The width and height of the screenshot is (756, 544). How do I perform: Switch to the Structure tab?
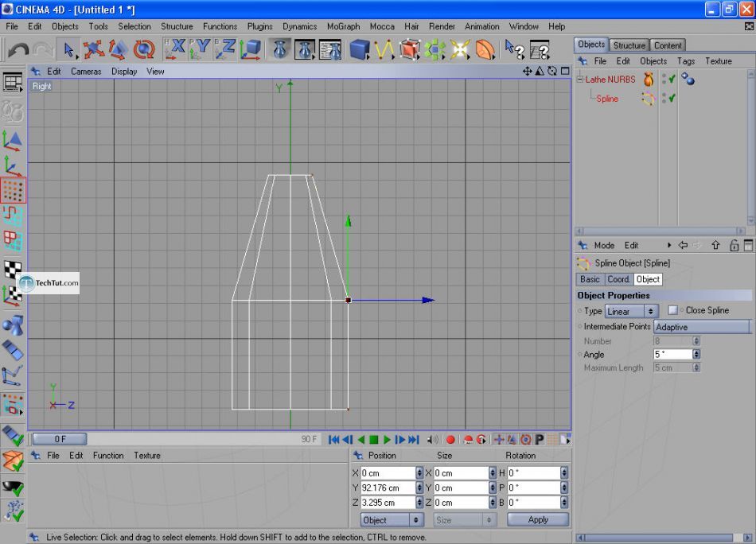pos(629,45)
